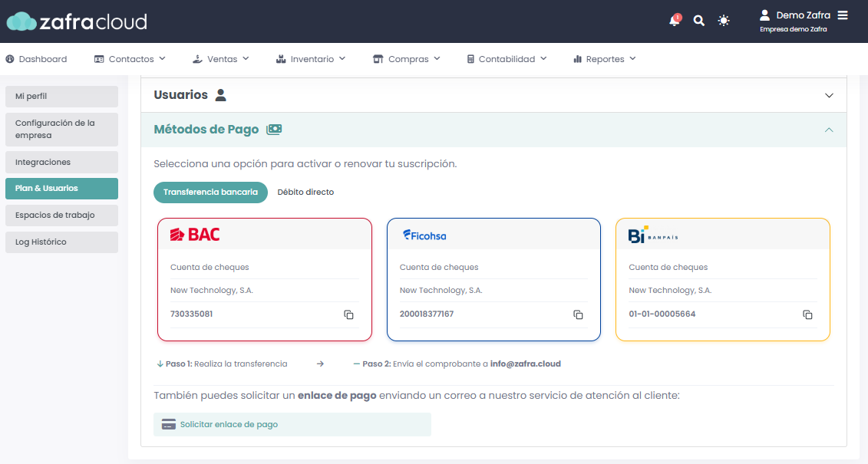
Task: Click the Ventas hand icon
Action: pos(197,59)
